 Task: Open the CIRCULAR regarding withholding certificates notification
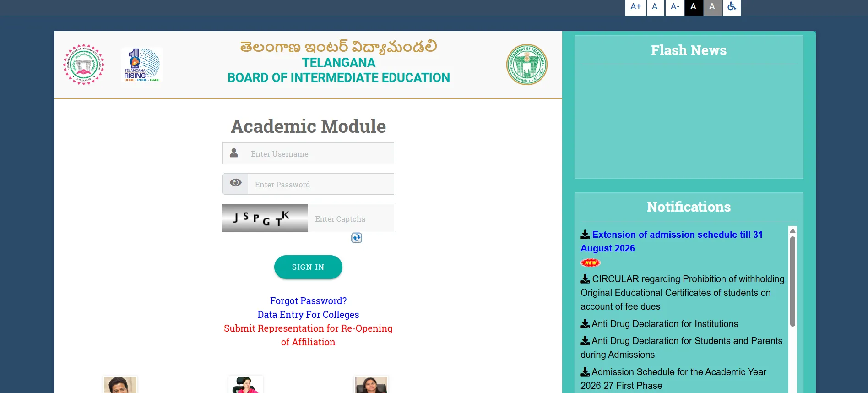tap(683, 293)
